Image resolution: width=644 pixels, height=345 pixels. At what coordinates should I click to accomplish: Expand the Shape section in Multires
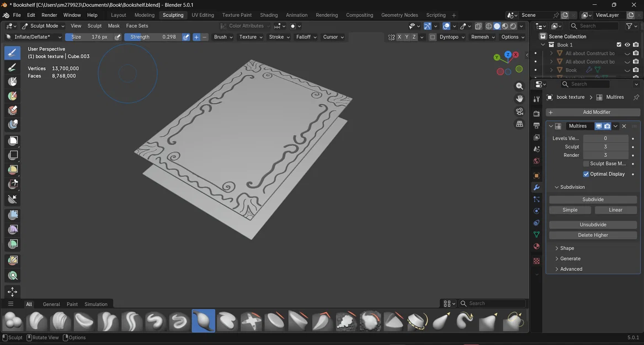point(567,248)
